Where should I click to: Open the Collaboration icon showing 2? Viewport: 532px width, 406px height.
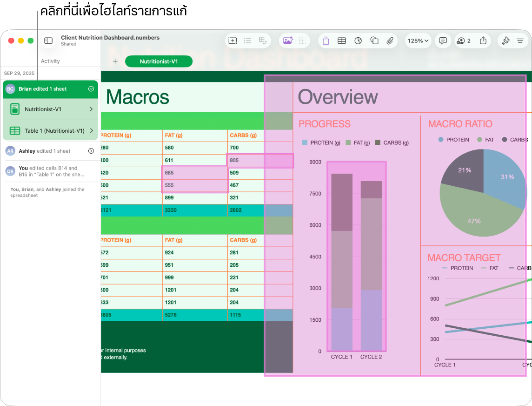tap(464, 41)
